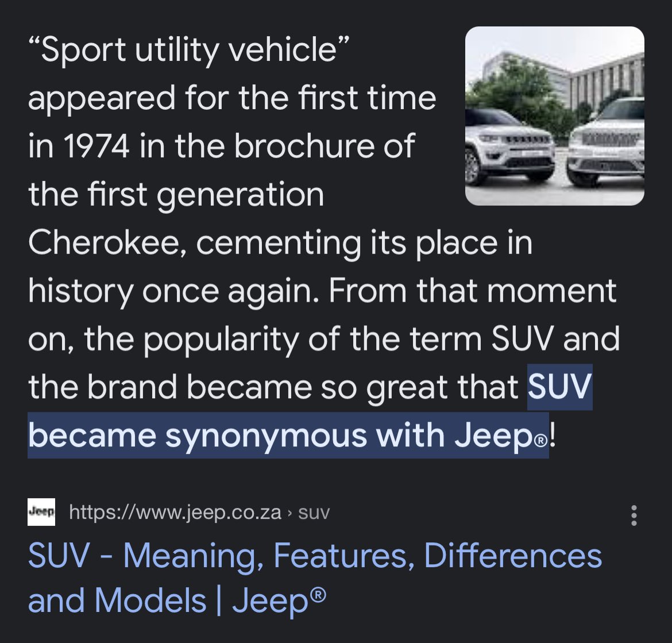Click the https://www.jeep.co.za URL
The width and height of the screenshot is (672, 643).
[175, 512]
